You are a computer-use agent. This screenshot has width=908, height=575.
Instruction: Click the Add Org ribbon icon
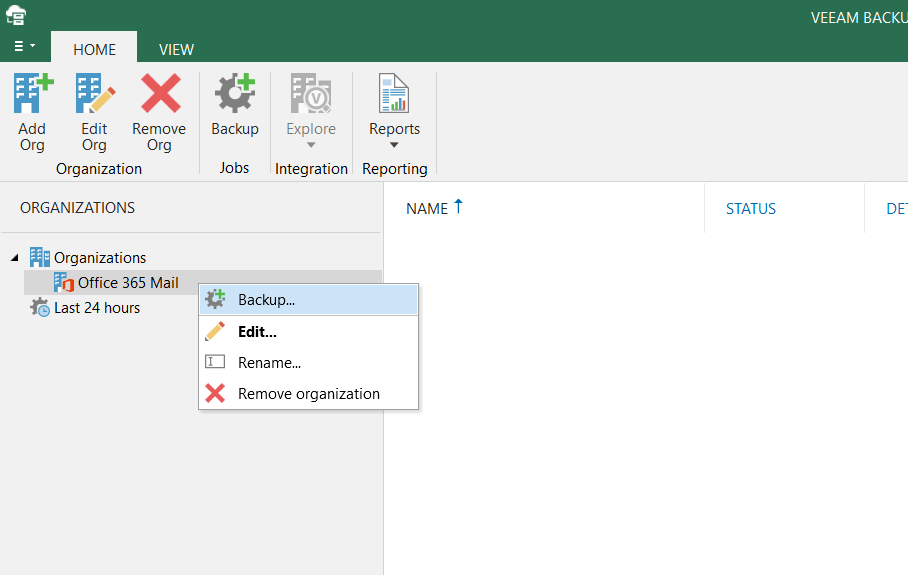coord(32,95)
